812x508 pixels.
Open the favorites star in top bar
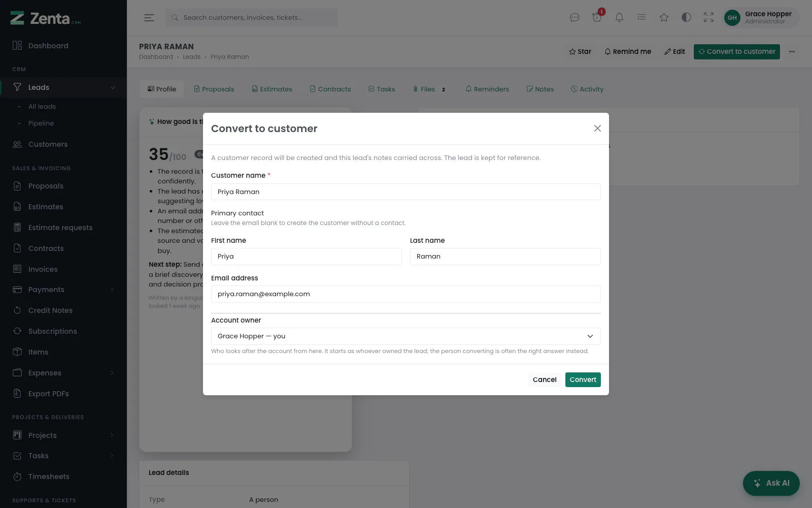click(x=664, y=18)
